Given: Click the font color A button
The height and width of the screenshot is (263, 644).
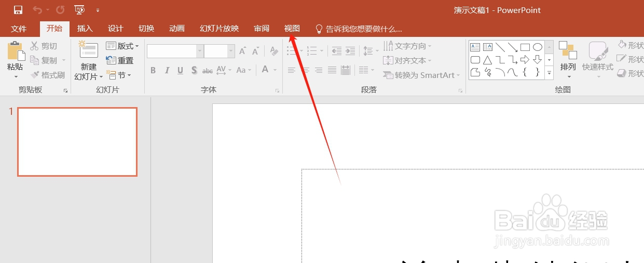Looking at the screenshot, I should click(265, 70).
